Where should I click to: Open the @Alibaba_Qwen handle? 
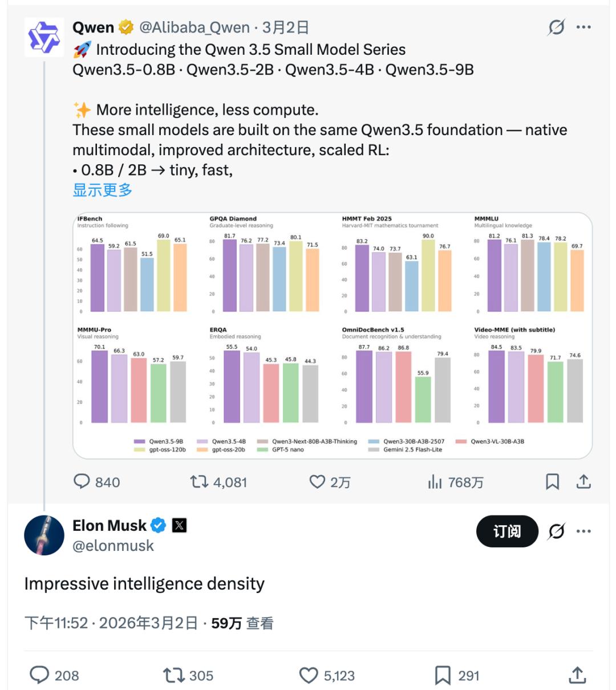pyautogui.click(x=194, y=27)
